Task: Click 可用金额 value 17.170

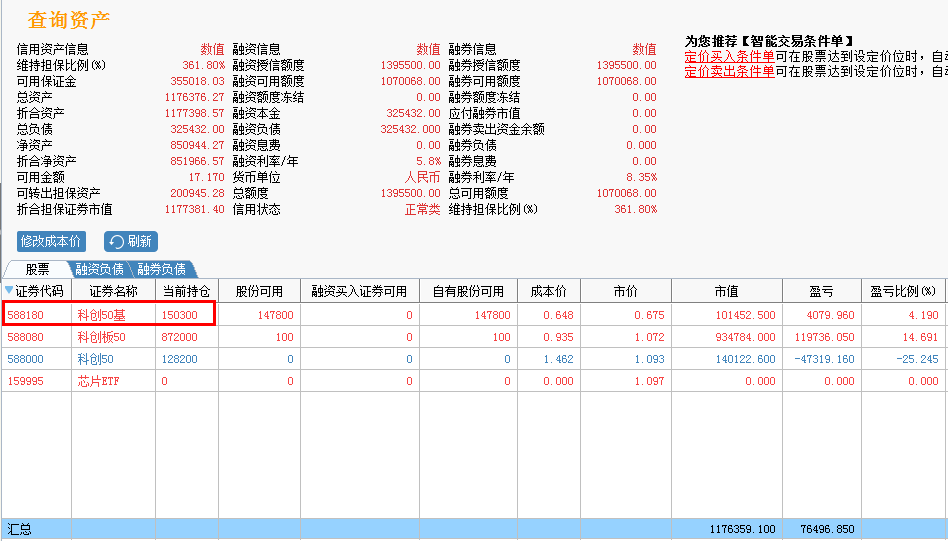Action: [206, 178]
